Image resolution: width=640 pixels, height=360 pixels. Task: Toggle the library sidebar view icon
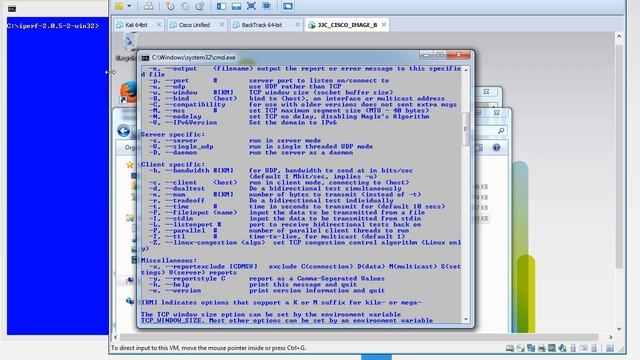221,6
